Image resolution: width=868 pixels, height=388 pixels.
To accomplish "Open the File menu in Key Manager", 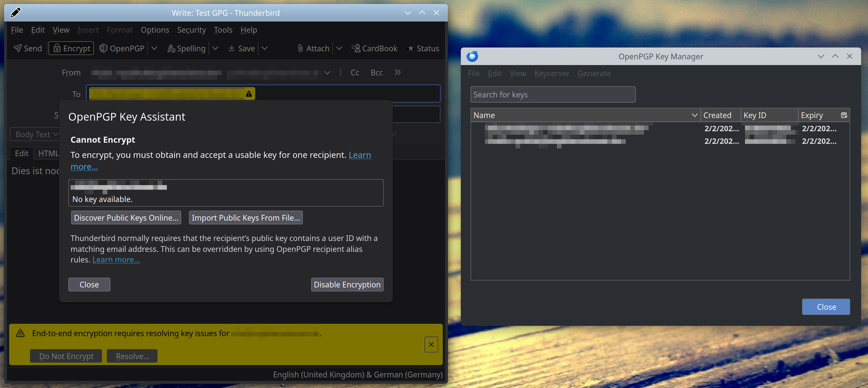I will (x=474, y=74).
